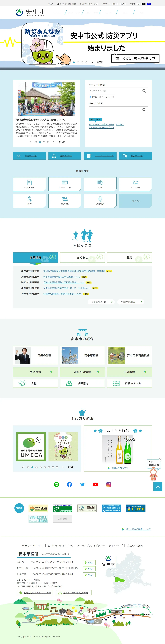Viewport: 165px width, 644px height.
Task: Open Foreign language globe link
Action: (66, 4)
